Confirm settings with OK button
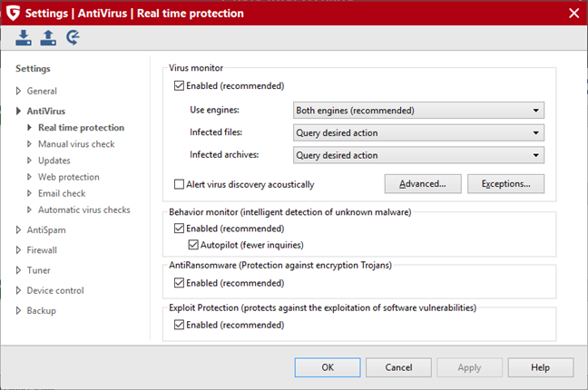The image size is (588, 390). [x=328, y=367]
